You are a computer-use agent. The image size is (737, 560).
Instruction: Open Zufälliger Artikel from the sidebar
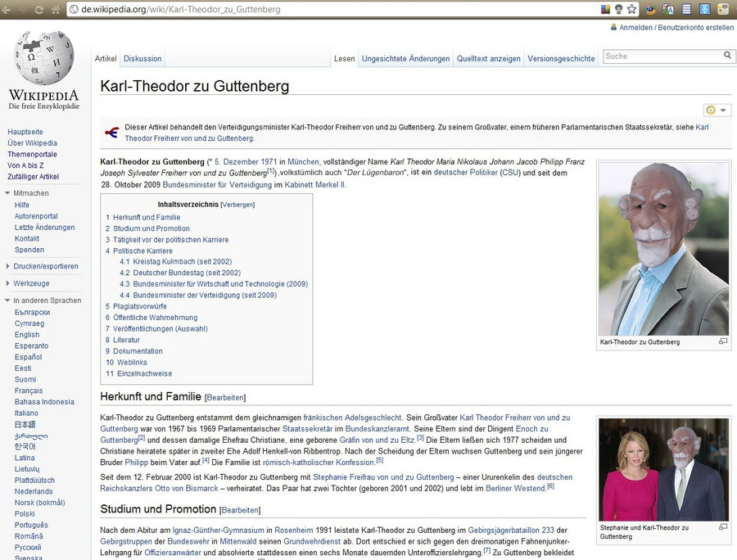click(x=33, y=177)
